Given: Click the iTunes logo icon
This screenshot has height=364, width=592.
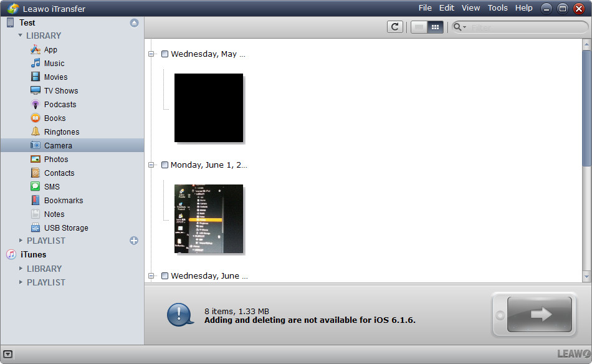Looking at the screenshot, I should (x=11, y=254).
